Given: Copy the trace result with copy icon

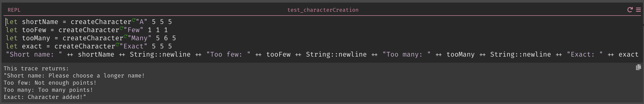Looking at the screenshot, I should coord(638,67).
